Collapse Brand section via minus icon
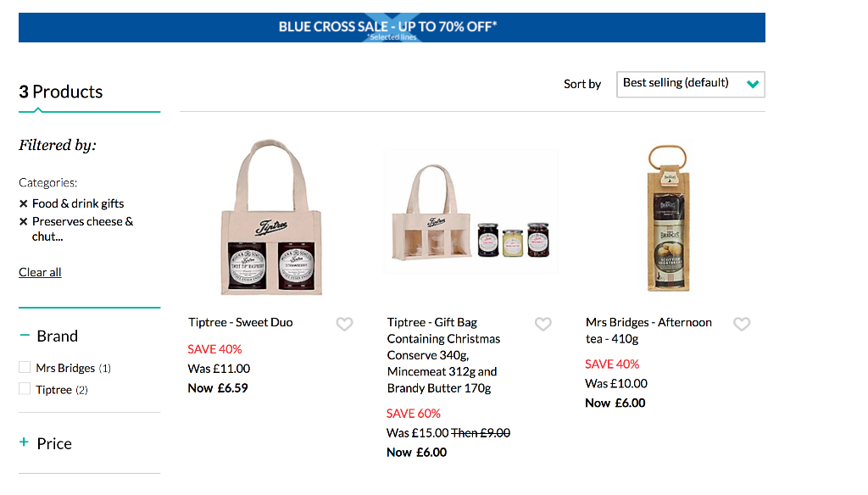The height and width of the screenshot is (495, 868). click(x=25, y=335)
